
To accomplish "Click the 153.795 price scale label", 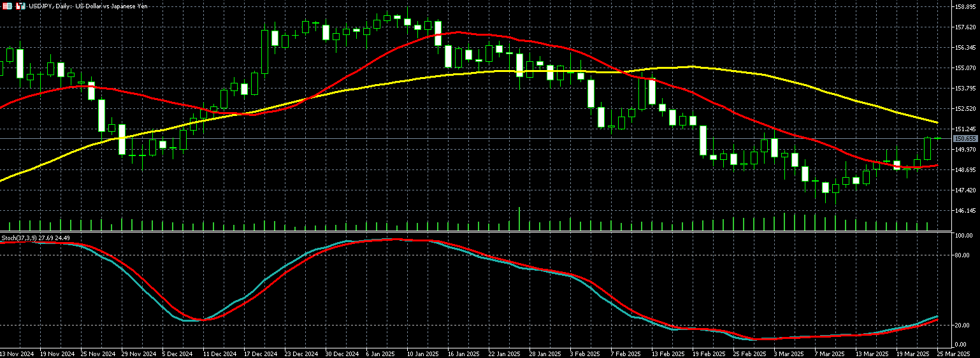I will point(965,89).
